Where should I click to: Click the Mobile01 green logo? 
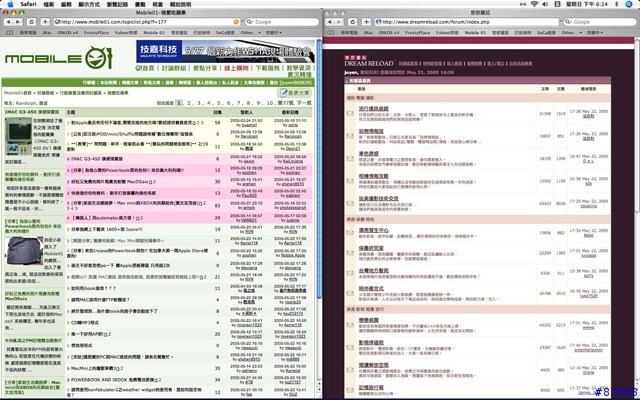point(58,58)
